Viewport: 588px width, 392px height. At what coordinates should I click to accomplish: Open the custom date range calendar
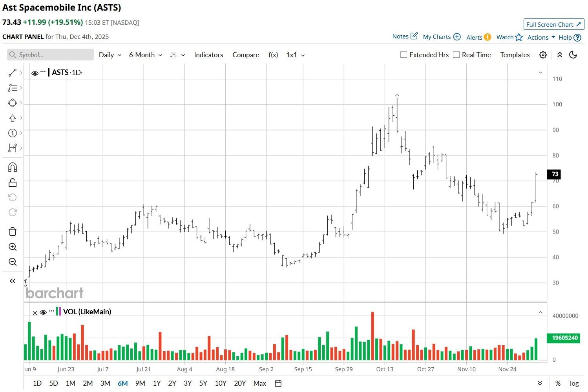click(278, 383)
